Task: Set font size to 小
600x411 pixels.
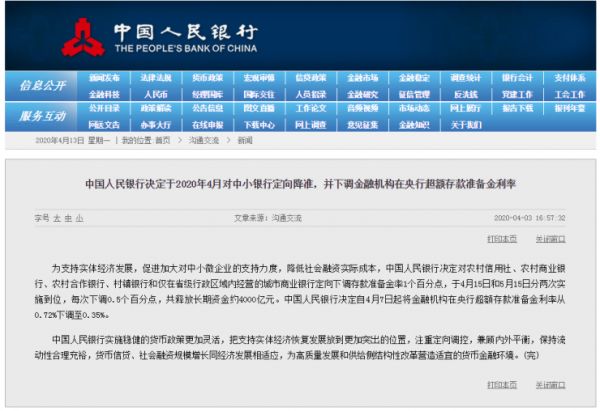Action: point(79,219)
